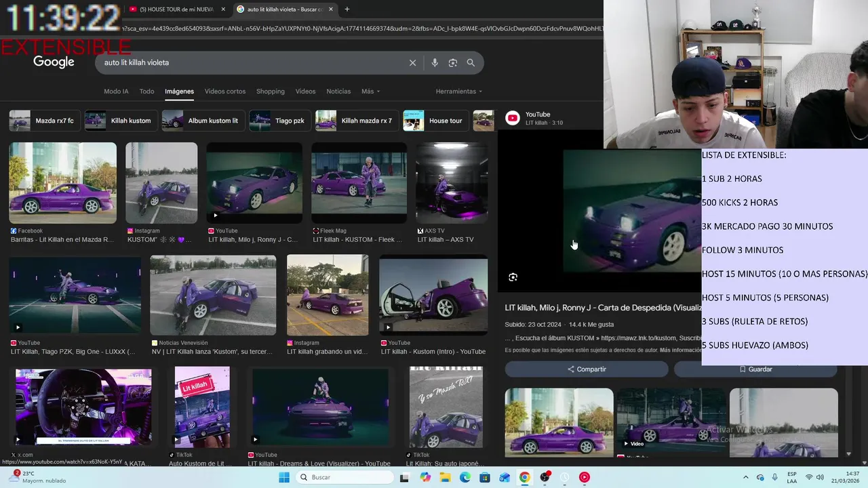
Task: Clear the search box with the X icon
Action: (412, 62)
